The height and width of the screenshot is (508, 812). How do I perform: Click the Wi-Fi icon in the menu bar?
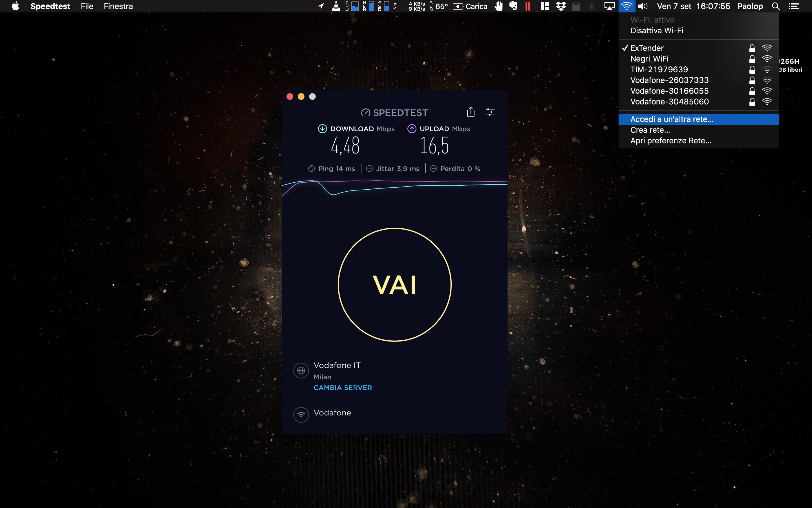[x=626, y=6]
